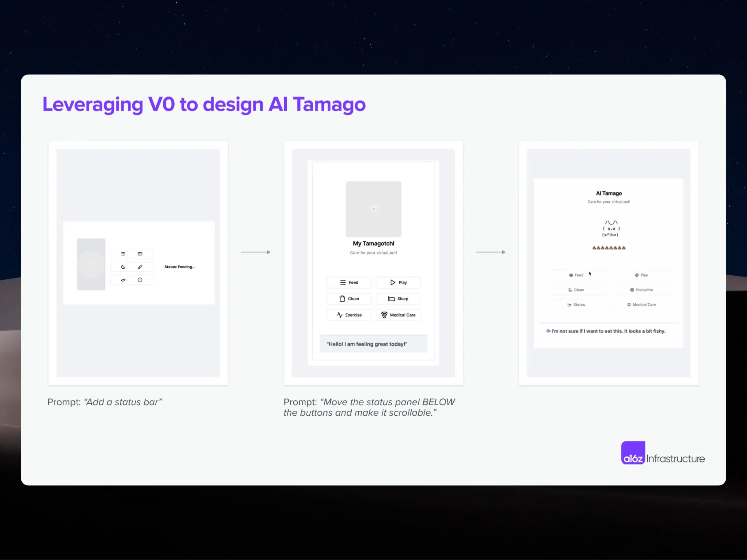Click Feed button in AI Tamago card
This screenshot has height=560, width=747.
coord(576,275)
